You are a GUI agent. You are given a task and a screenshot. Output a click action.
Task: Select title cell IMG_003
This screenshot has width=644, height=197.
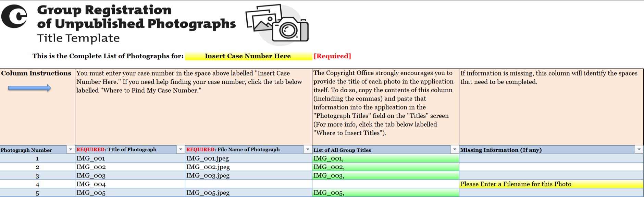point(130,175)
